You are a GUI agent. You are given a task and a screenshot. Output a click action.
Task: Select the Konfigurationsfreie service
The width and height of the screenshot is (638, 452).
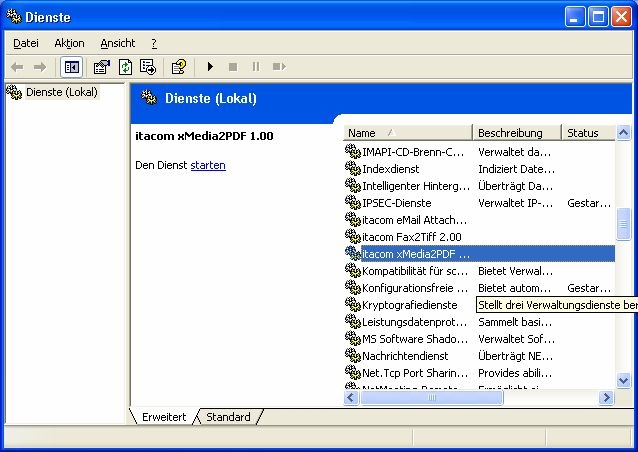pos(479,288)
